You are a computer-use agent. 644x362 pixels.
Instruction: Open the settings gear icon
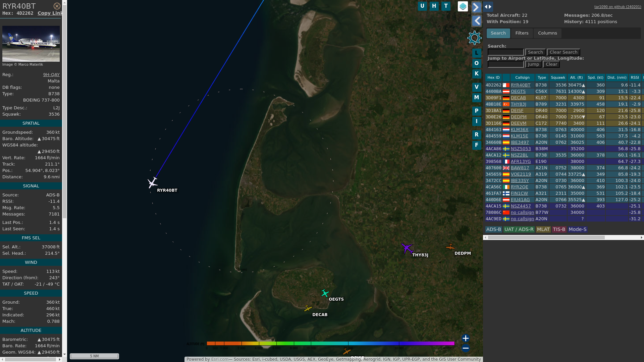pyautogui.click(x=475, y=38)
